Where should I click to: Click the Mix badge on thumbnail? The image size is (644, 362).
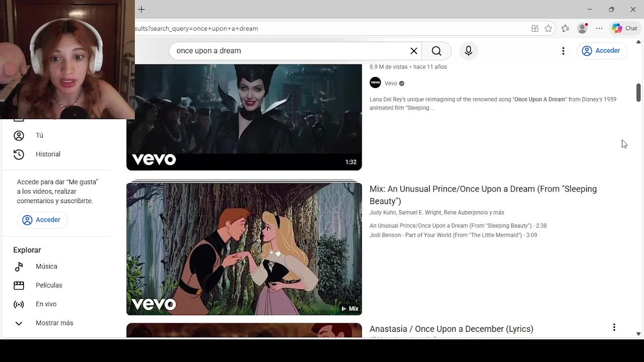pyautogui.click(x=350, y=309)
